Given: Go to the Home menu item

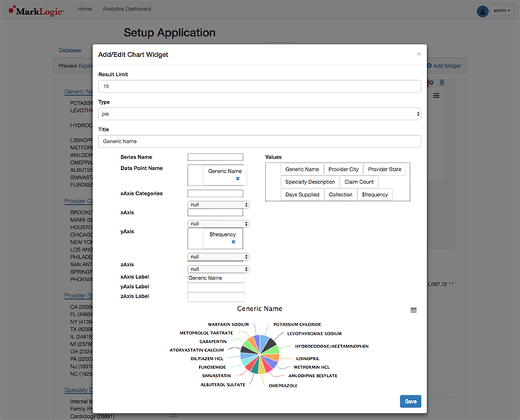Looking at the screenshot, I should (85, 9).
